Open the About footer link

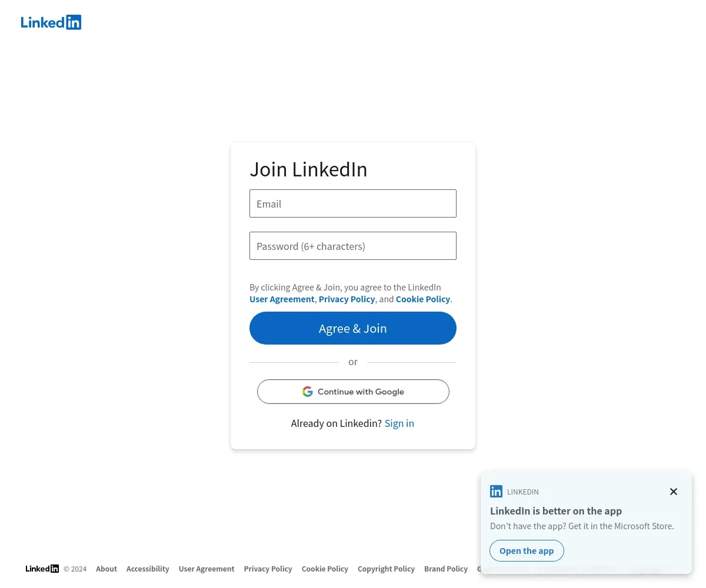[x=106, y=569]
